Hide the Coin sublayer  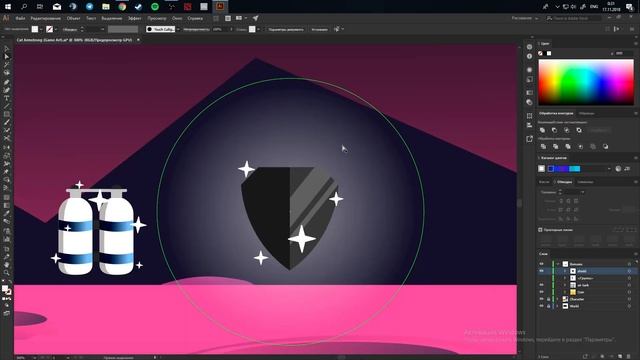click(x=542, y=292)
